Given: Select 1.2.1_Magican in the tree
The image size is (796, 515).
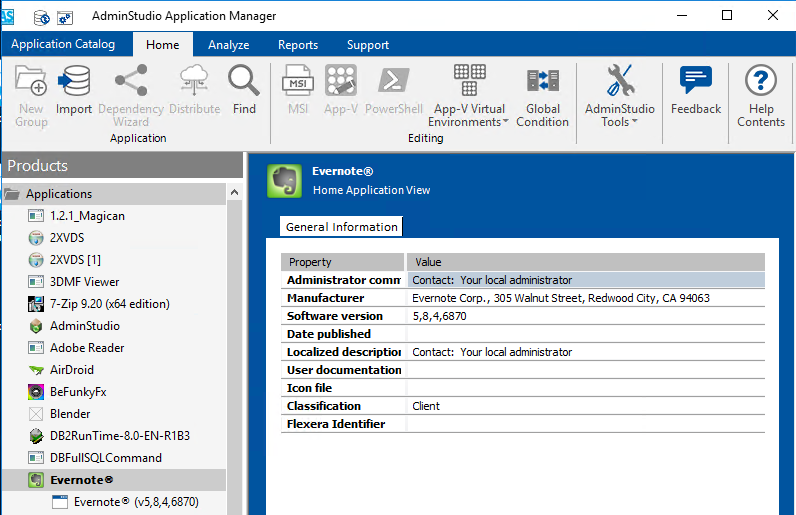Looking at the screenshot, I should (87, 216).
